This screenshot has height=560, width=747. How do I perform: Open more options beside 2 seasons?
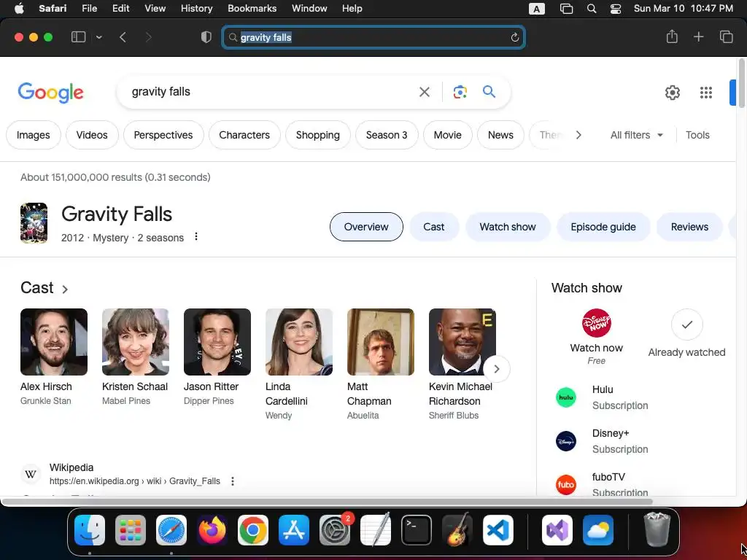point(196,237)
